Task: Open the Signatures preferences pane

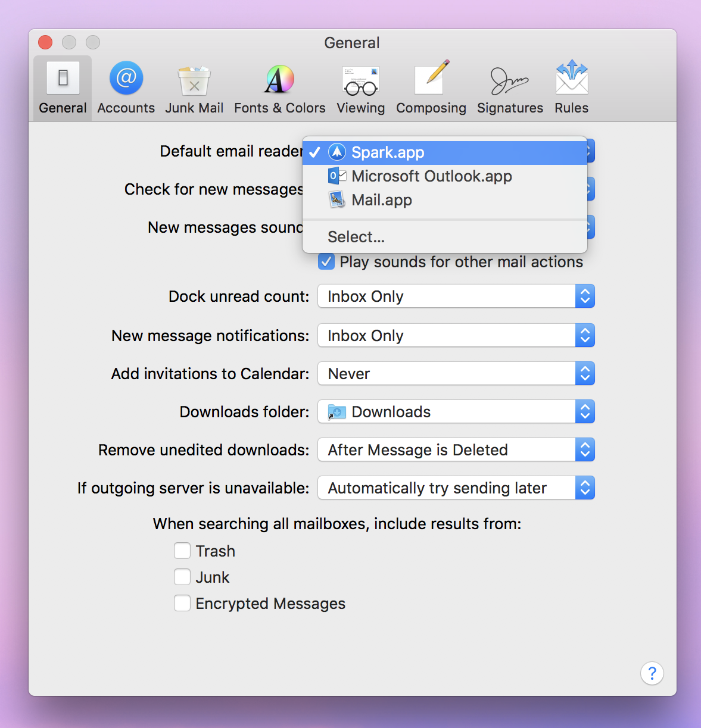Action: point(510,88)
